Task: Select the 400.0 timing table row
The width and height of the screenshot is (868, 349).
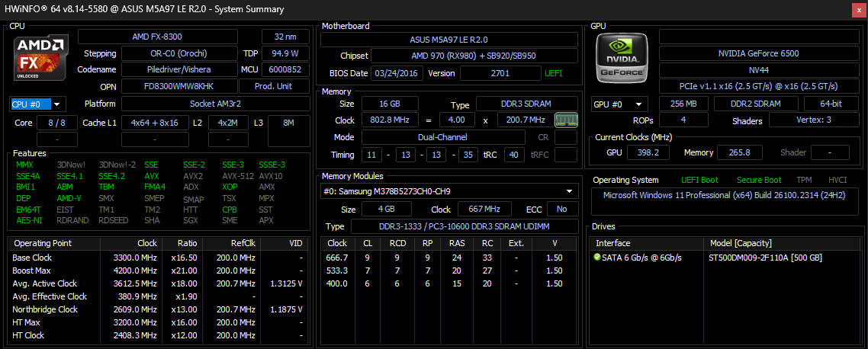Action: [449, 283]
